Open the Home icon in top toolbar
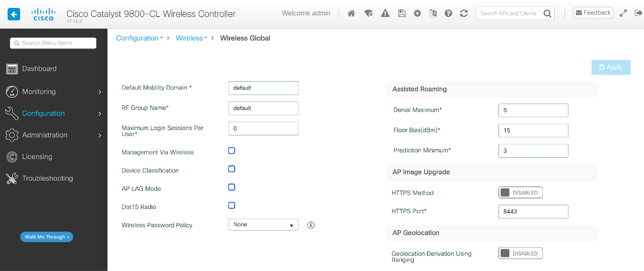 [x=351, y=13]
